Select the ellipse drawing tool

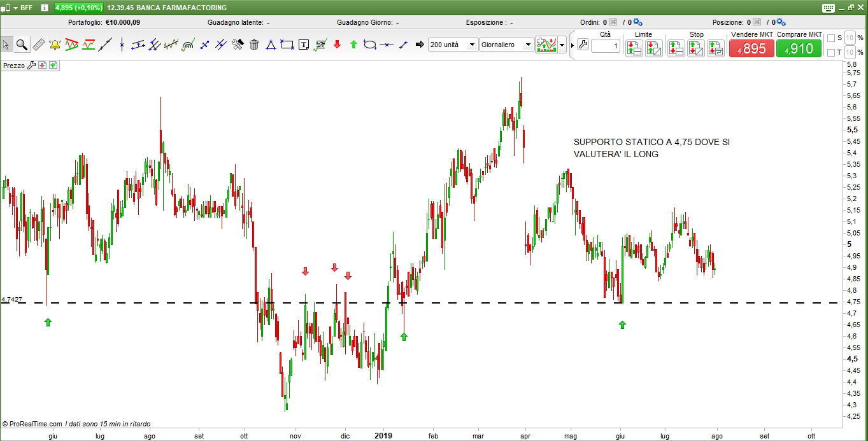click(x=369, y=45)
